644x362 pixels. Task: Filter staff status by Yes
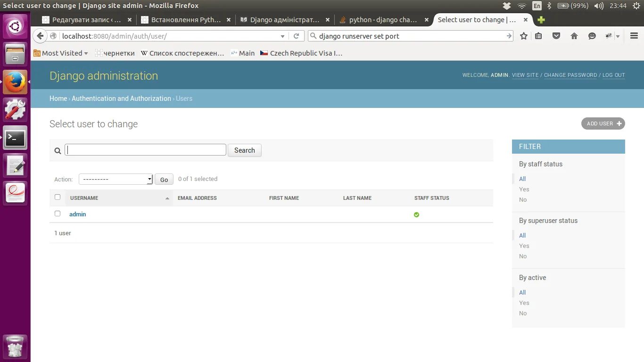pyautogui.click(x=524, y=189)
